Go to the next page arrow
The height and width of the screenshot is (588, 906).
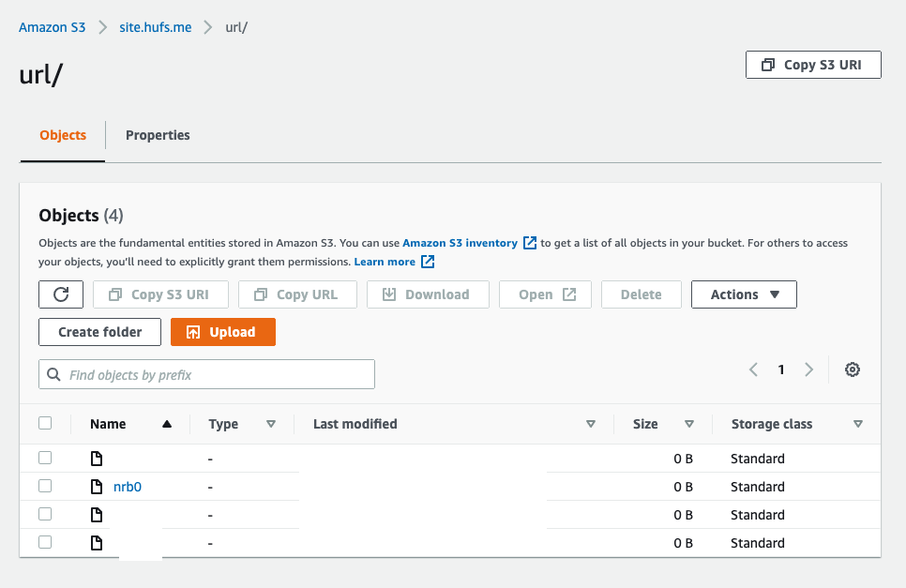(x=808, y=369)
